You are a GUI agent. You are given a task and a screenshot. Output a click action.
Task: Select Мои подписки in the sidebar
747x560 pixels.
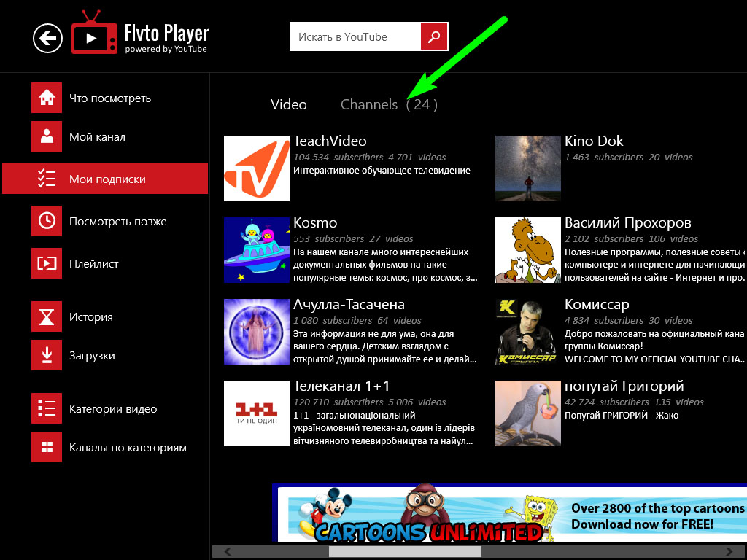click(105, 179)
